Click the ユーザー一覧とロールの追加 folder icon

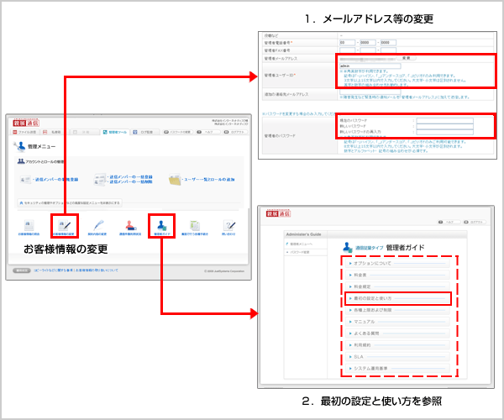point(176,179)
